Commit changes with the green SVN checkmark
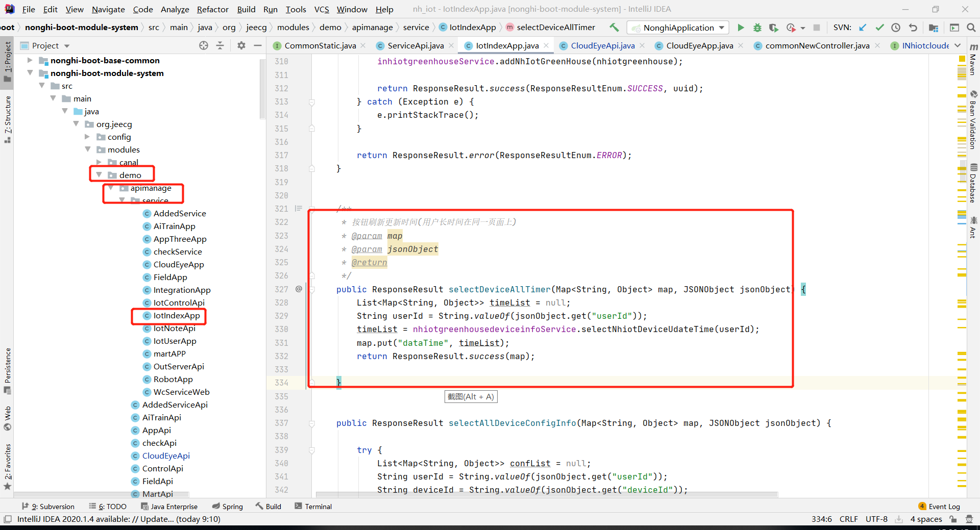The width and height of the screenshot is (980, 530). [x=879, y=28]
